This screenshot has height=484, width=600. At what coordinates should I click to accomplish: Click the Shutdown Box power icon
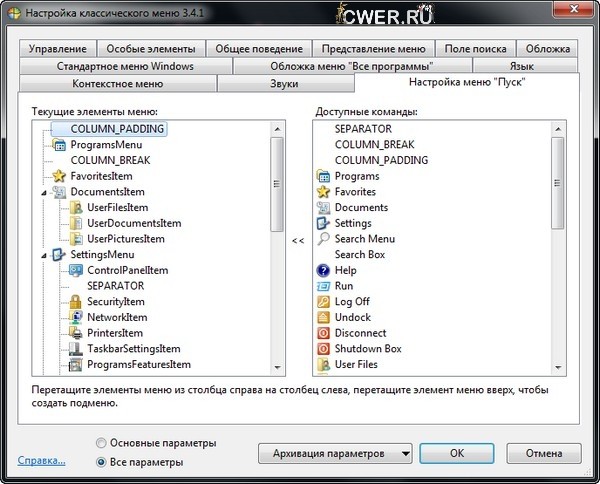click(x=323, y=349)
